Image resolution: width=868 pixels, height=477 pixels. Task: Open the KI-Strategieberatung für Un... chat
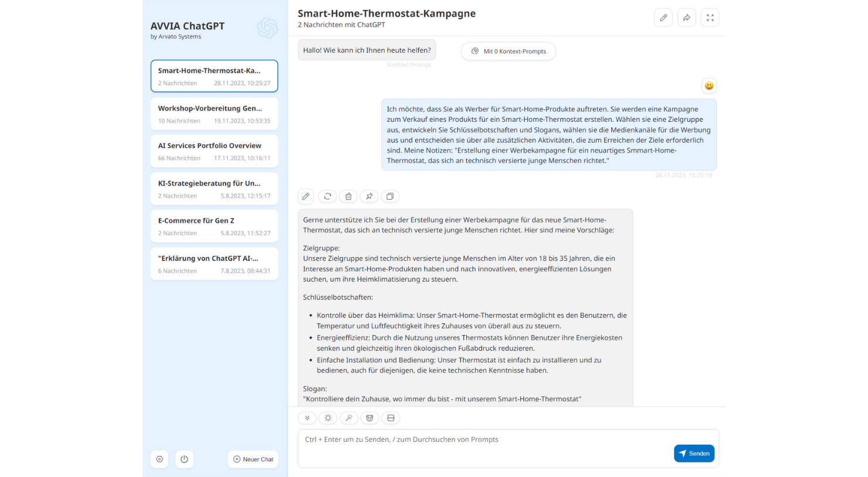pyautogui.click(x=214, y=189)
